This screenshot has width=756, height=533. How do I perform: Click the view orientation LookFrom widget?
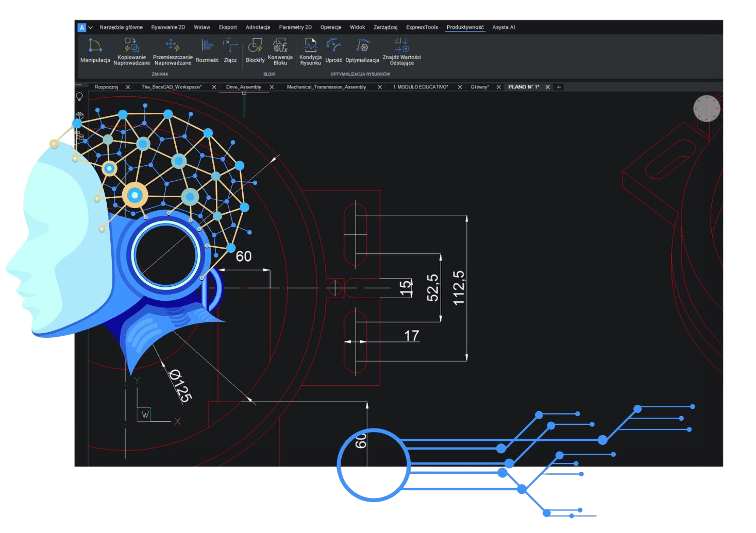click(x=707, y=109)
